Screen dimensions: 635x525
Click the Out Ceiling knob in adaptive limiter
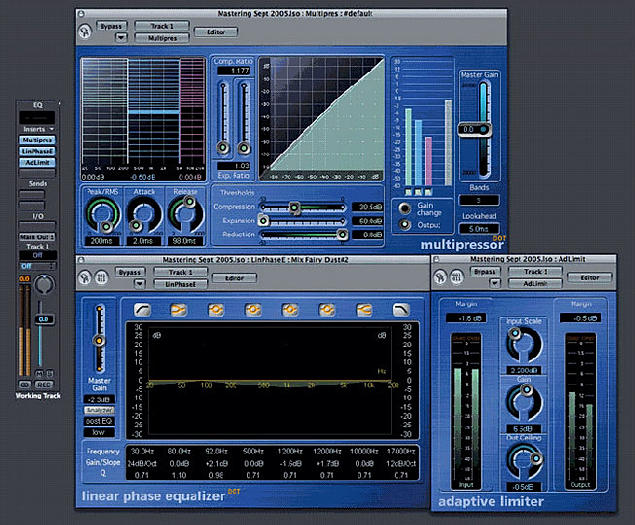click(x=524, y=461)
